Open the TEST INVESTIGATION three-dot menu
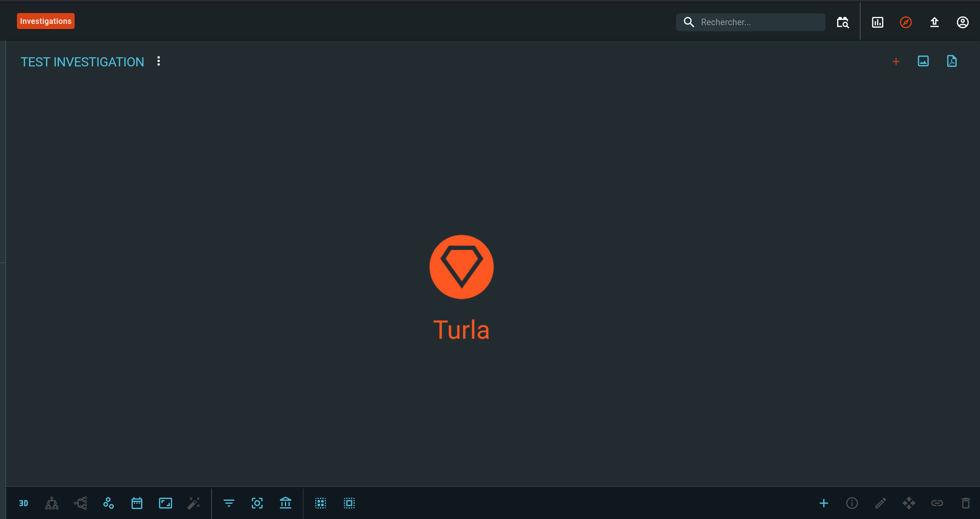The image size is (980, 519). click(158, 61)
